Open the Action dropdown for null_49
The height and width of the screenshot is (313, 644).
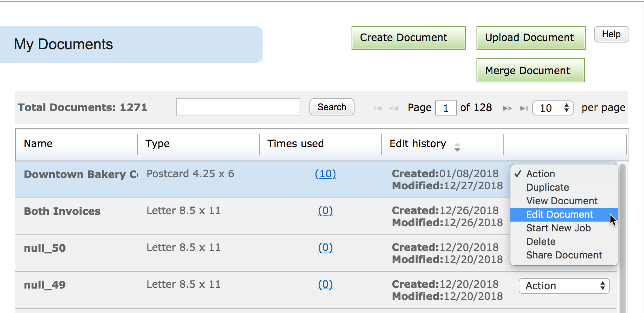pos(564,286)
